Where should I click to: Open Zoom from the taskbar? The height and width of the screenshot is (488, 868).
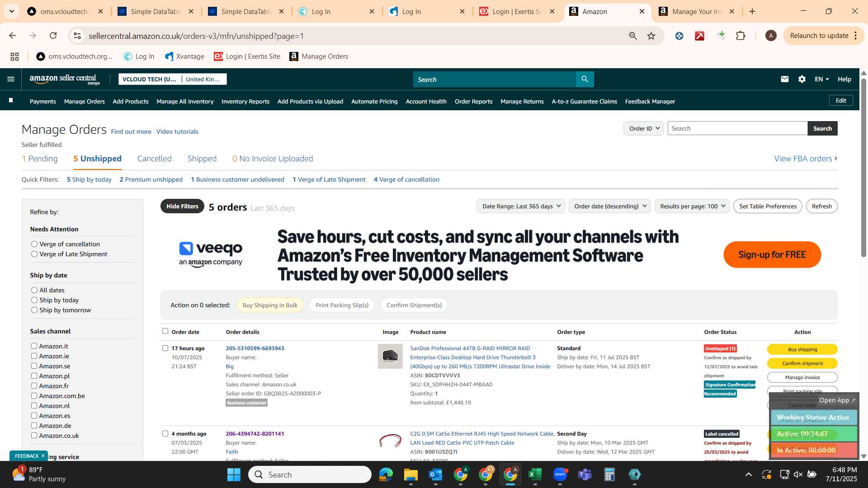560,474
